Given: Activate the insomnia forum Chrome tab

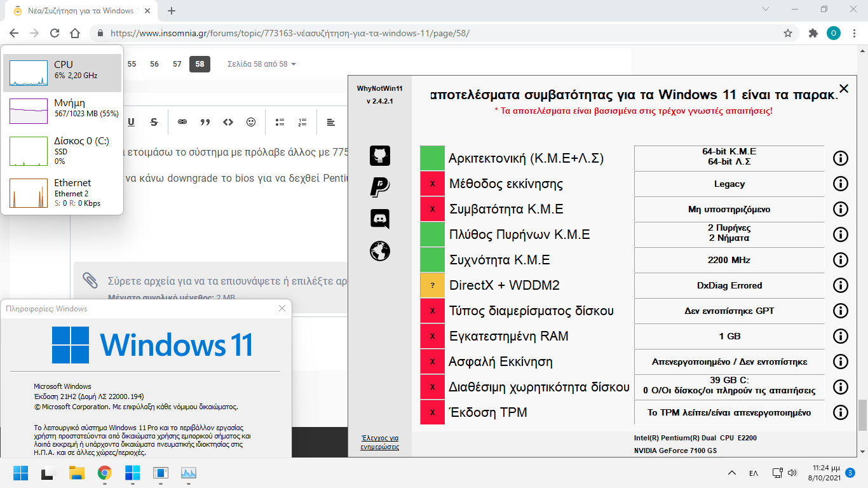Looking at the screenshot, I should click(x=80, y=11).
